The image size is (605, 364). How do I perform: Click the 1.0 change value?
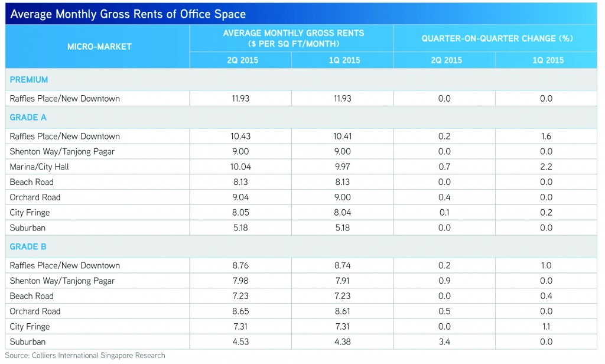point(547,265)
